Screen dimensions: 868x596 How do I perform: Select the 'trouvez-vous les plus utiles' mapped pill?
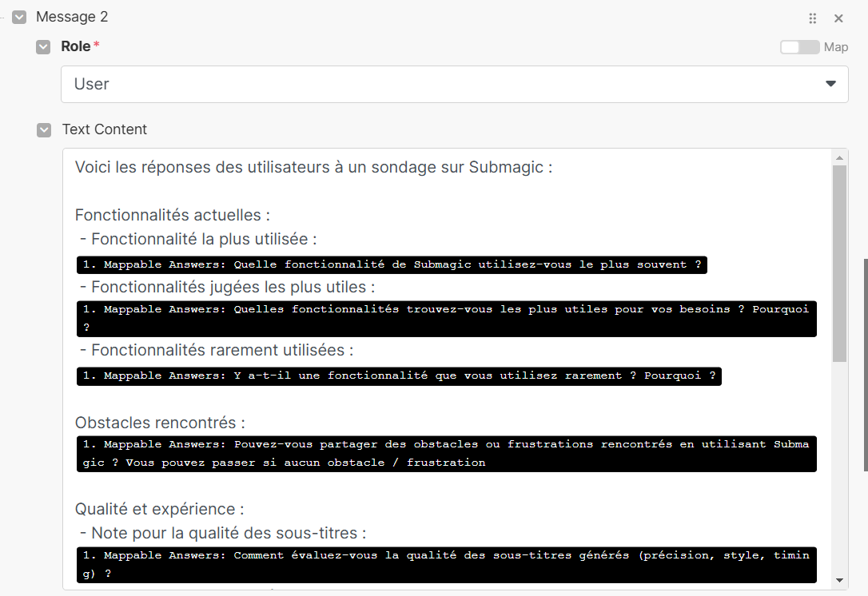[447, 319]
